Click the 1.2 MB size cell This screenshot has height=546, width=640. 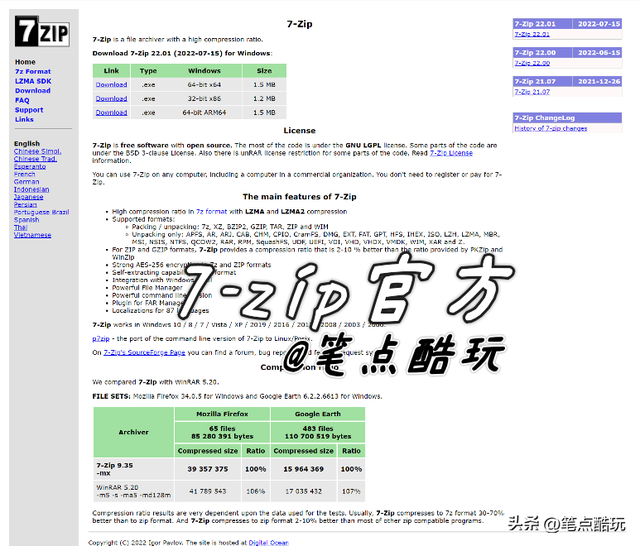(x=264, y=99)
